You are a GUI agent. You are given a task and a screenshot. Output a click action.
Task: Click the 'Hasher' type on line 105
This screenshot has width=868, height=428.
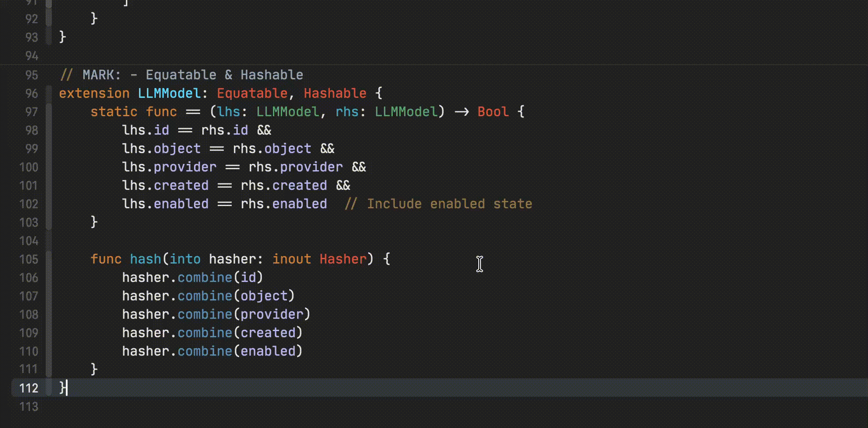coord(343,259)
